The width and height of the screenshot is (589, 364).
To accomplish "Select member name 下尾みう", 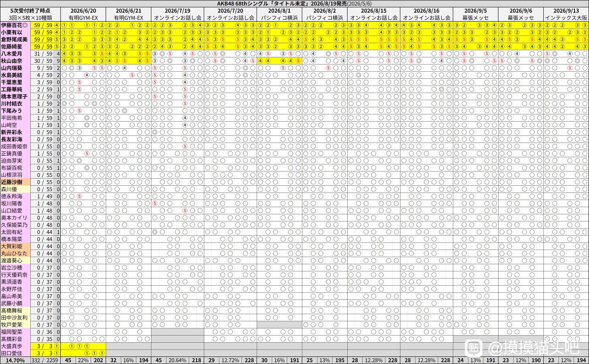I will click(12, 111).
